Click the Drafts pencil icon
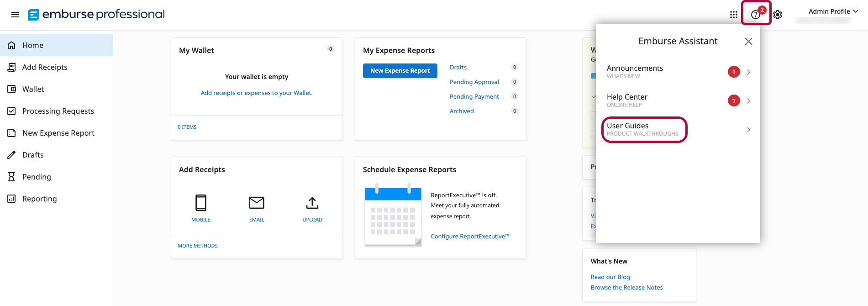868x306 pixels. tap(12, 155)
